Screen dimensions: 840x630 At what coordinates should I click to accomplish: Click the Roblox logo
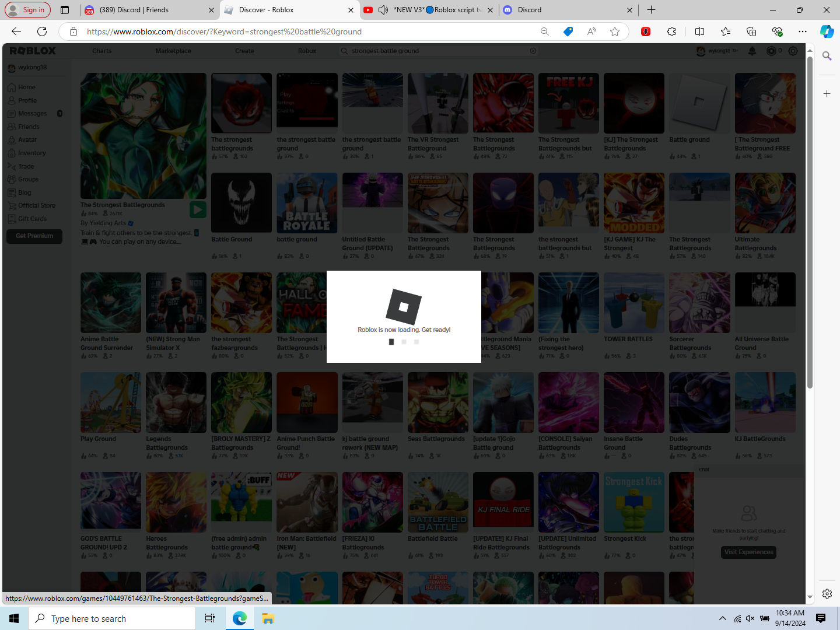[x=33, y=51]
